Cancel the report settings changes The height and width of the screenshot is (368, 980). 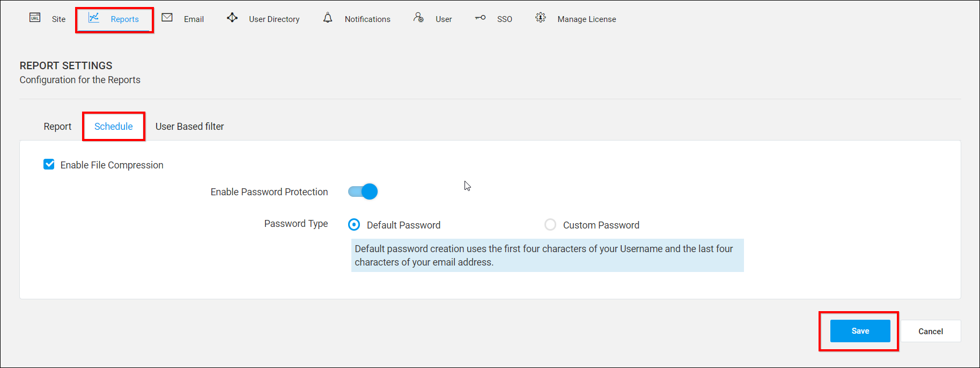click(930, 332)
